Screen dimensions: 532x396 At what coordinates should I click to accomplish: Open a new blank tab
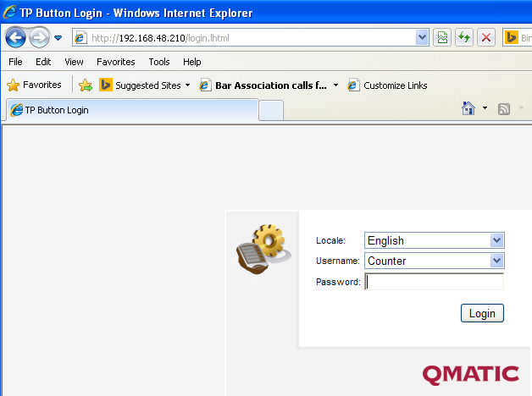(271, 111)
